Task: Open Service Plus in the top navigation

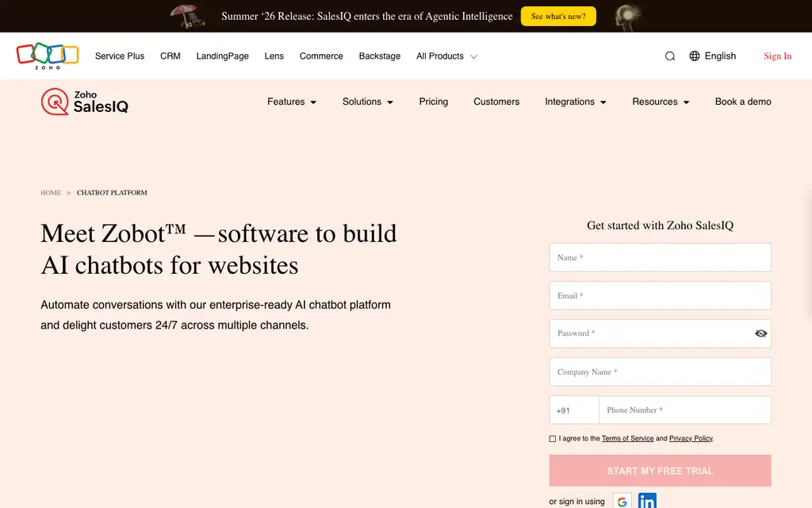Action: [120, 56]
